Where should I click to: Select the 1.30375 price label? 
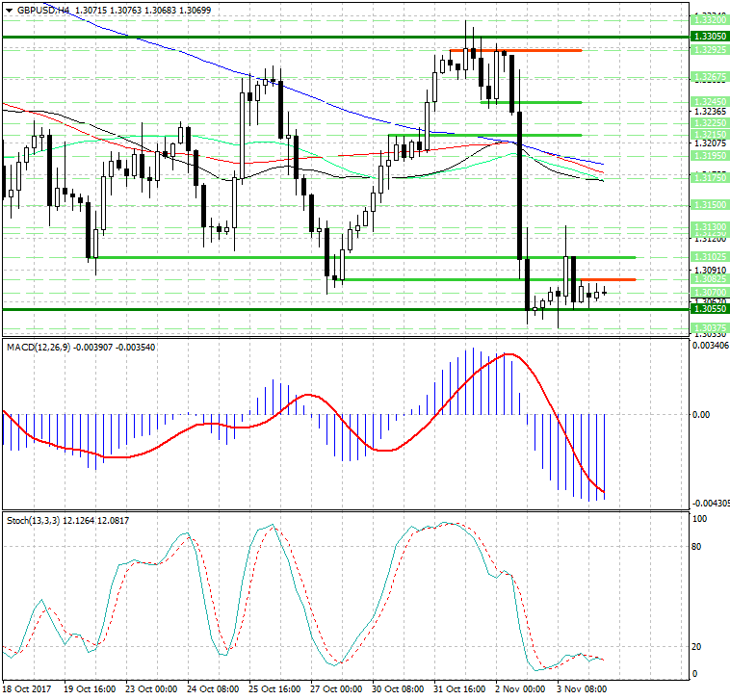coord(709,327)
